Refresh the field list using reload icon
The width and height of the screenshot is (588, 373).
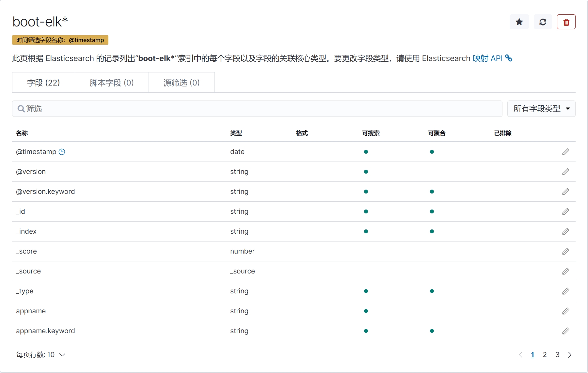(543, 22)
